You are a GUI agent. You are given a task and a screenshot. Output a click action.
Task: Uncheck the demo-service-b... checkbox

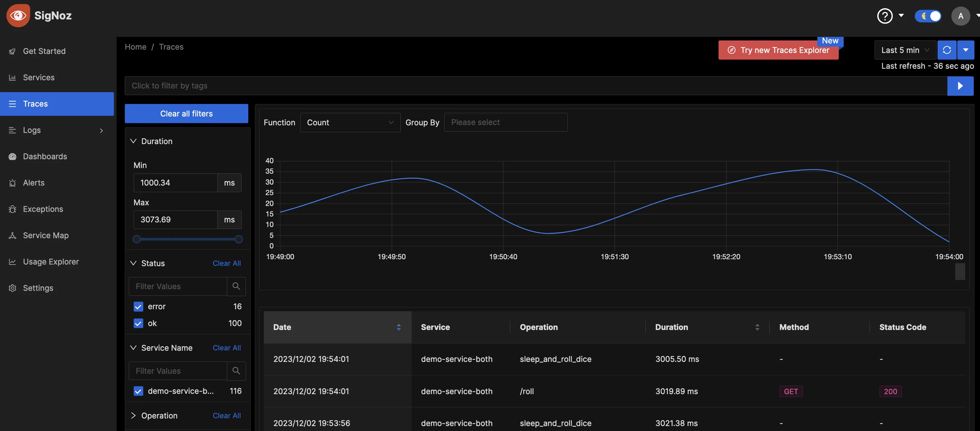point(138,391)
